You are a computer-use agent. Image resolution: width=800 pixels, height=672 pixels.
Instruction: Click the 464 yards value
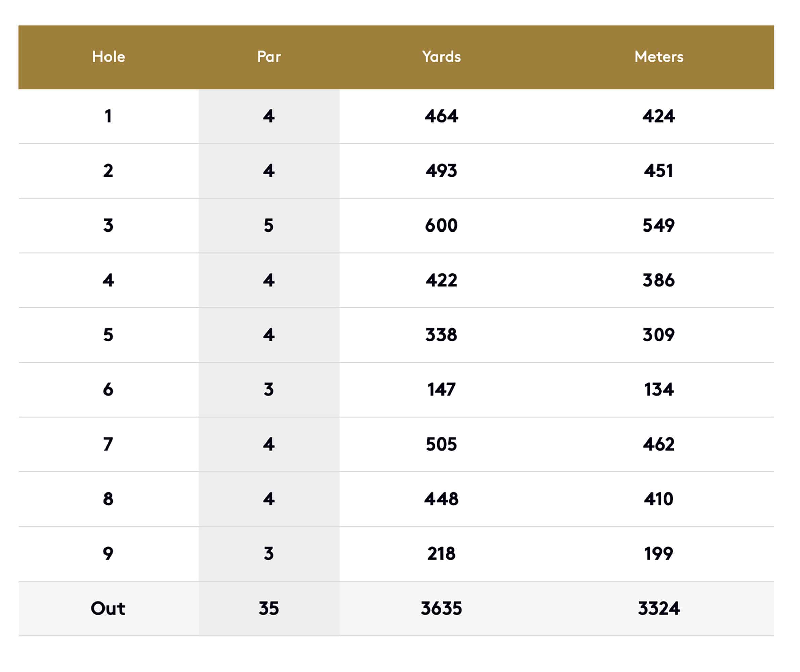(x=441, y=116)
